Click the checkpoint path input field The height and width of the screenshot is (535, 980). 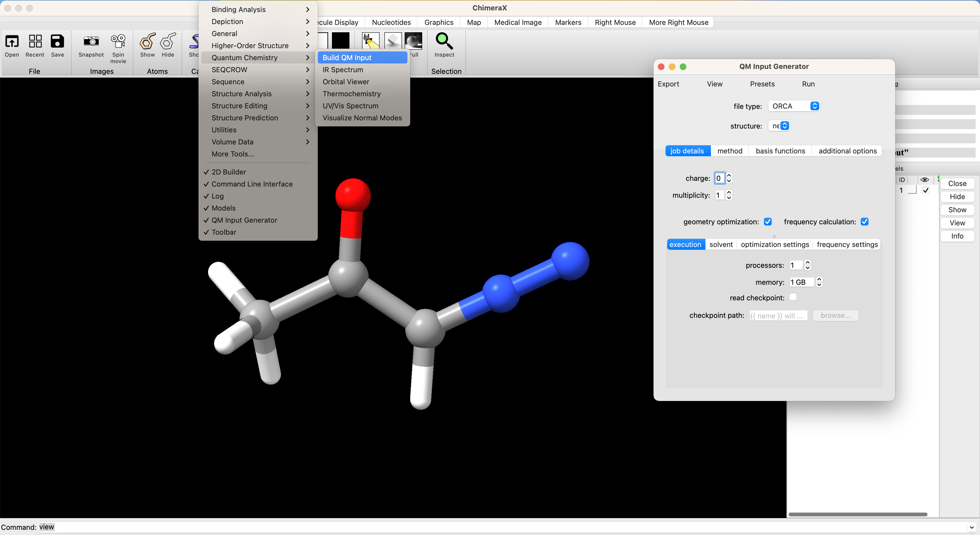coord(778,315)
